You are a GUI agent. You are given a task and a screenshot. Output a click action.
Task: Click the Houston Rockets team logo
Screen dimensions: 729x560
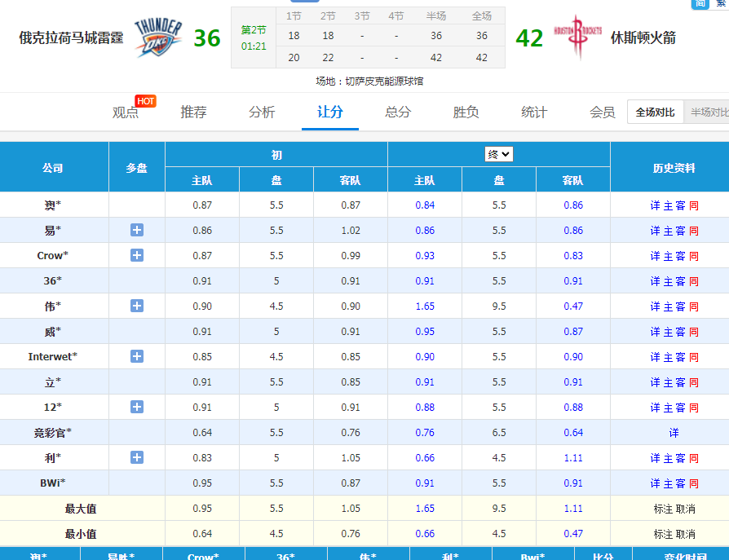(x=577, y=37)
